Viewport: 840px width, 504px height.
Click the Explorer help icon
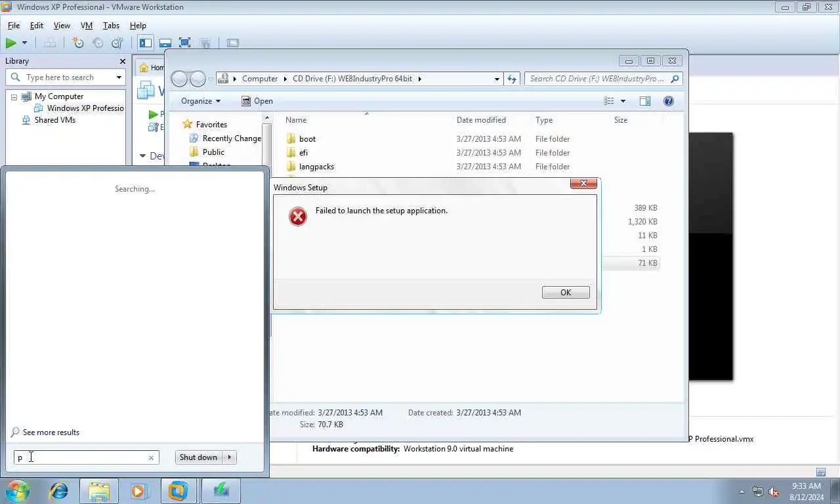pos(669,101)
